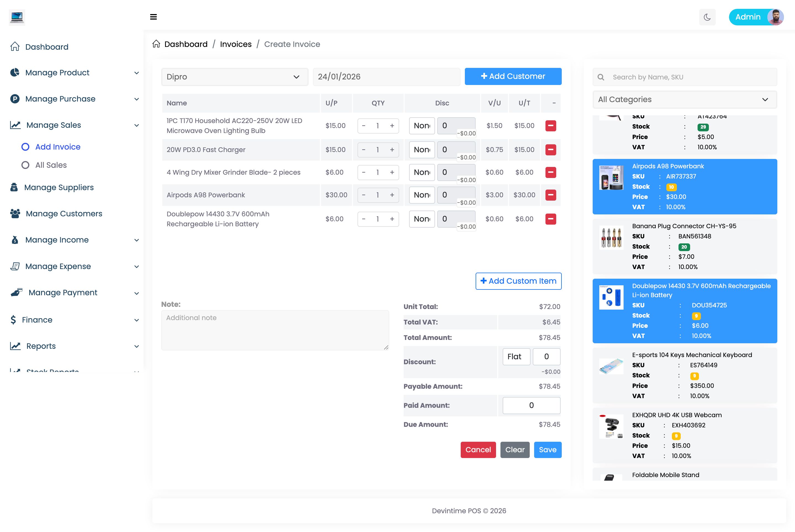Remove the 20W PD3.0 Fast Charger row

(x=550, y=150)
